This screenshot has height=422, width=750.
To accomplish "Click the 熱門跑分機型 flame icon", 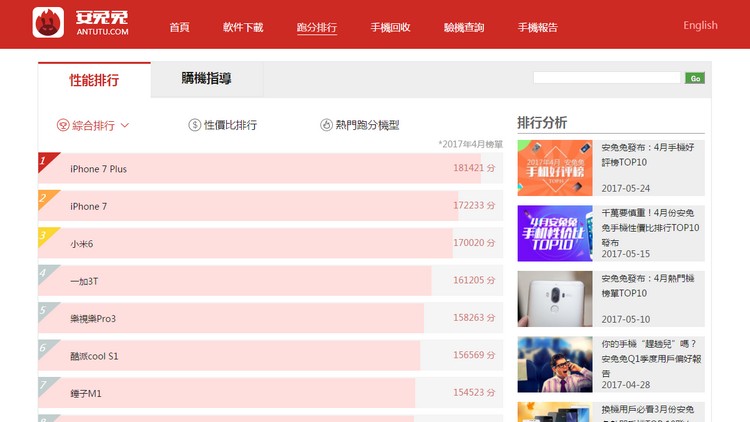I will click(326, 125).
